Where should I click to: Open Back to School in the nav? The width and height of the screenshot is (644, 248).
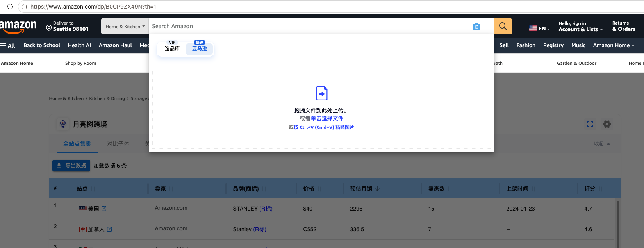click(42, 45)
